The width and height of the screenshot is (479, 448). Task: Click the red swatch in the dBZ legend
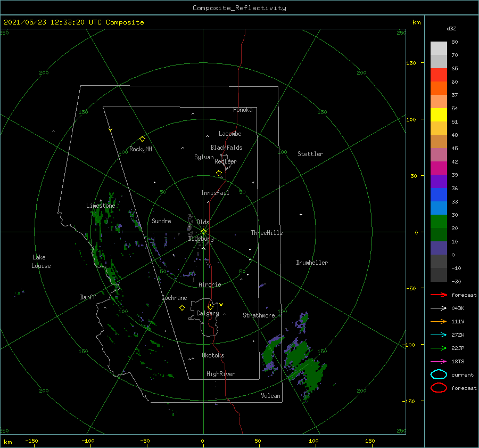(439, 75)
